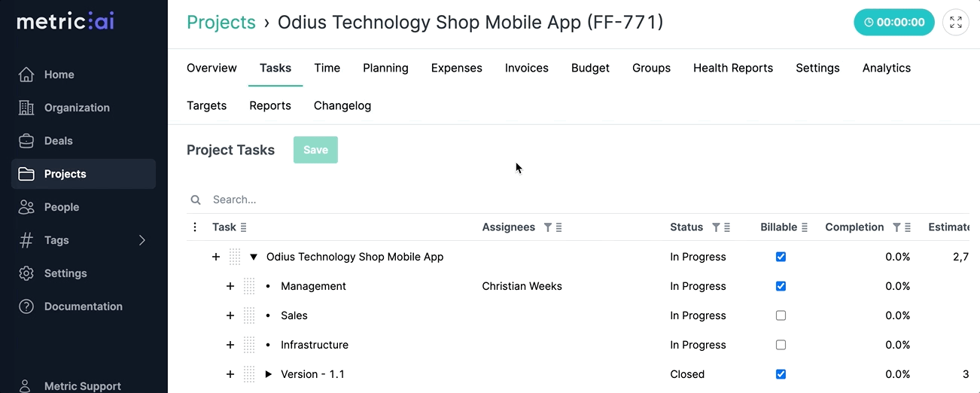The image size is (980, 393).
Task: Click the Projects breadcrumb link
Action: click(221, 23)
